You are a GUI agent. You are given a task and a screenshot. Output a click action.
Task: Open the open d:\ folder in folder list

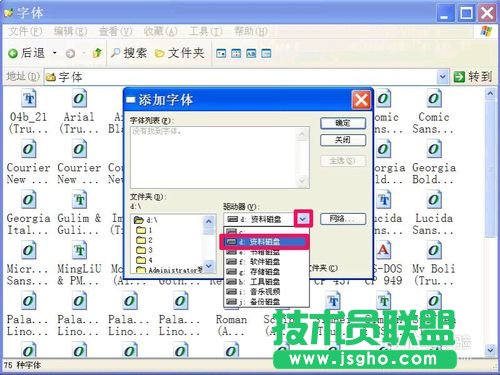click(x=146, y=220)
